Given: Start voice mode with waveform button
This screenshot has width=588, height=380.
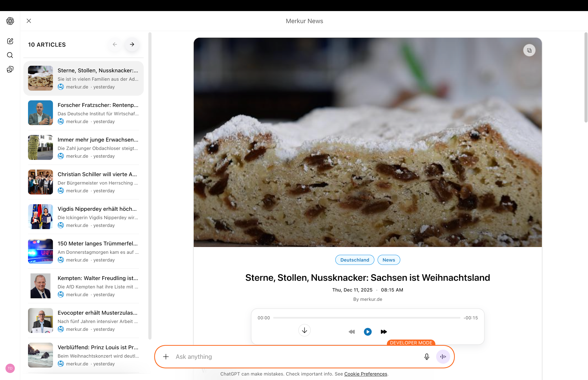Looking at the screenshot, I should coord(443,357).
